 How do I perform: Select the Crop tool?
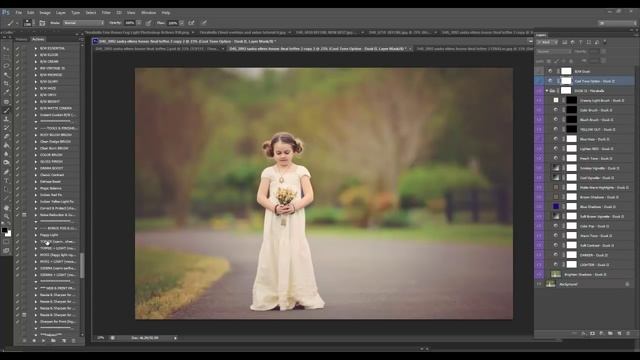[x=6, y=84]
